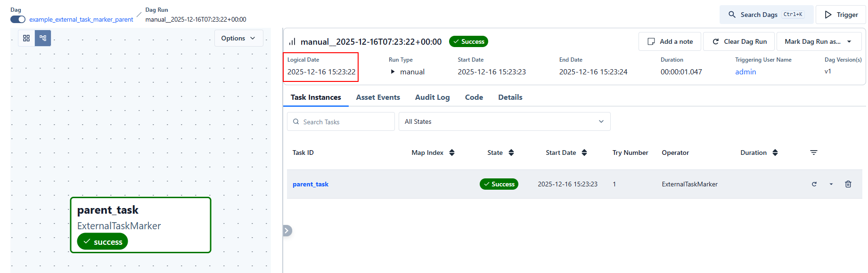Image resolution: width=868 pixels, height=273 pixels.
Task: Click the Success badge in the parent_task row
Action: coord(499,184)
